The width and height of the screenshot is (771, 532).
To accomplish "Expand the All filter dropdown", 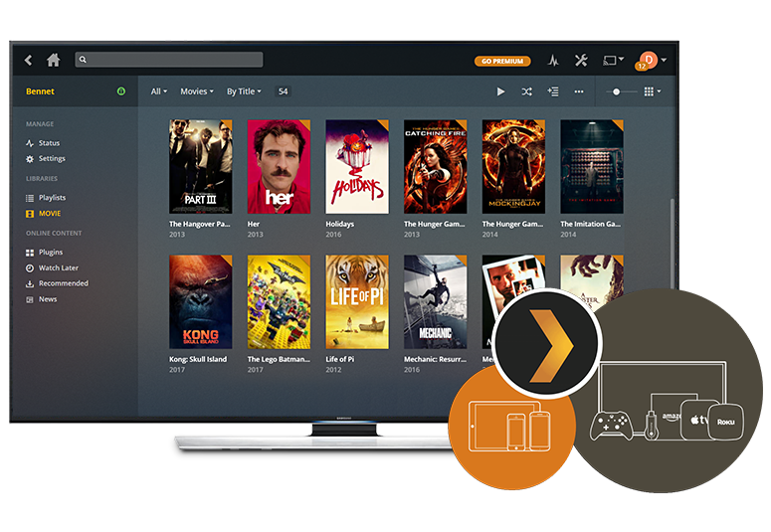I will point(159,91).
